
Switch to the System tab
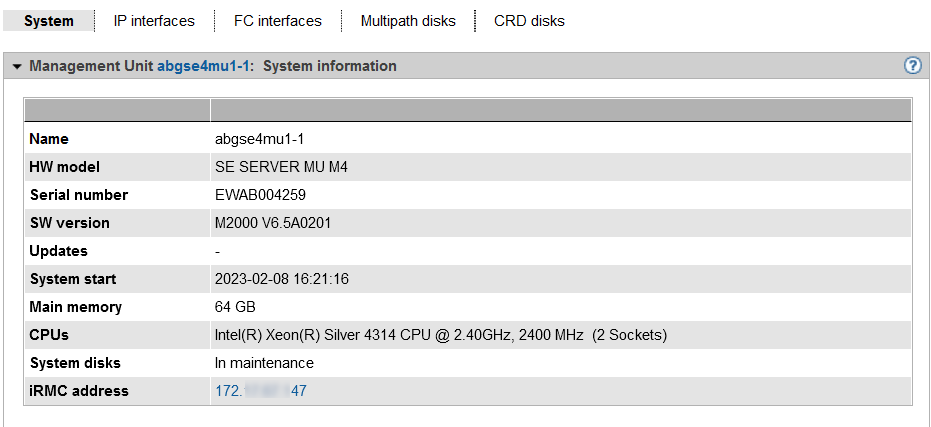tap(49, 21)
